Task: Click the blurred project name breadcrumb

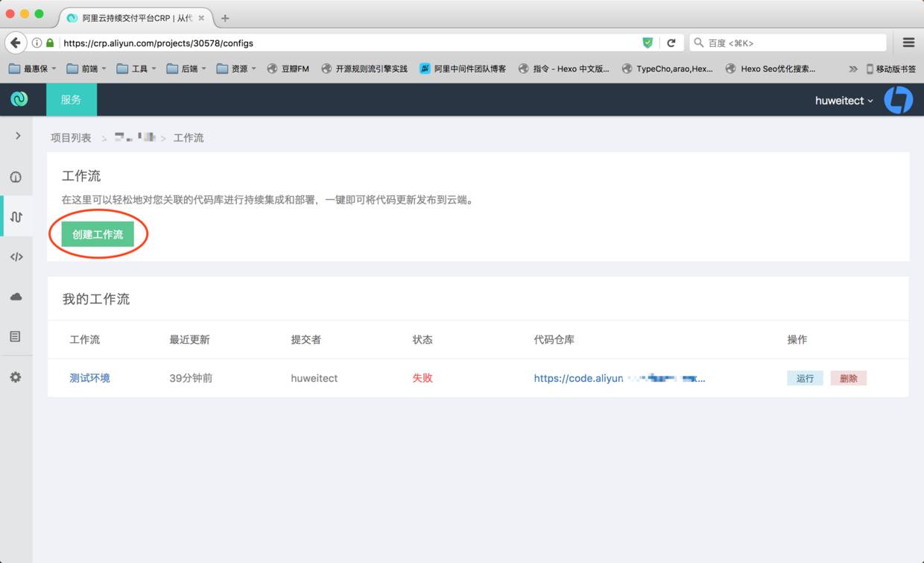Action: point(135,137)
